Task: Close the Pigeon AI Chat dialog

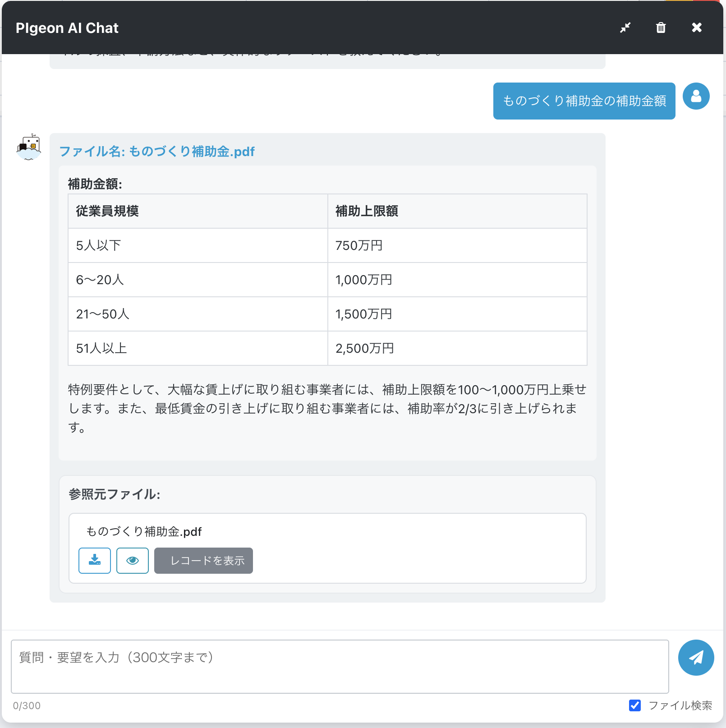Action: [696, 28]
